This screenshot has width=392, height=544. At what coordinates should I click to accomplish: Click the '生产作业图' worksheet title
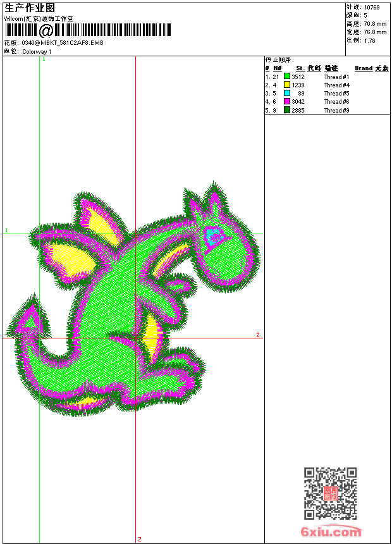tap(30, 8)
